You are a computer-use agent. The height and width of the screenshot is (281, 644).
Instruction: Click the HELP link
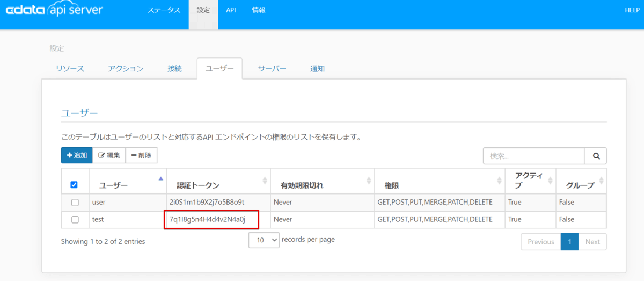click(632, 10)
